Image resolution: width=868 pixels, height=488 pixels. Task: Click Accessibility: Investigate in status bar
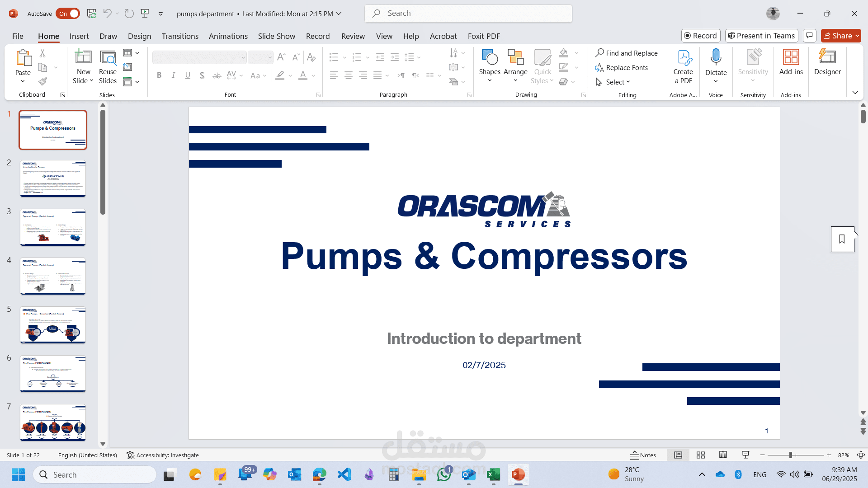click(163, 455)
